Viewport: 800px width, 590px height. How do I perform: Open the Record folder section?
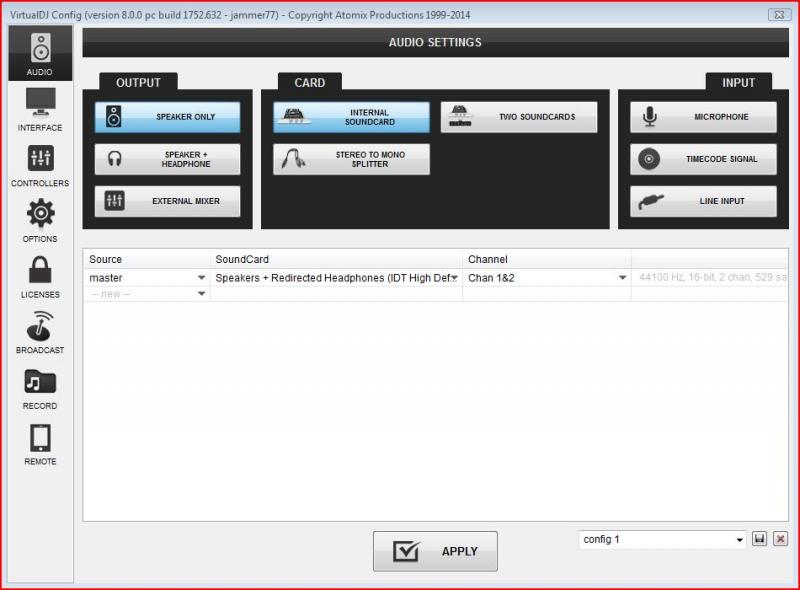pyautogui.click(x=40, y=388)
